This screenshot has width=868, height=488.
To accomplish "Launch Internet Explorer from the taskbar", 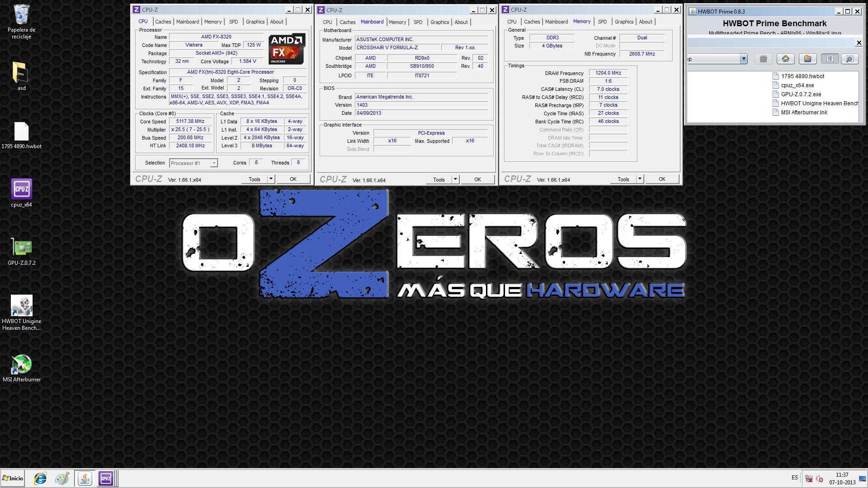I will (40, 478).
